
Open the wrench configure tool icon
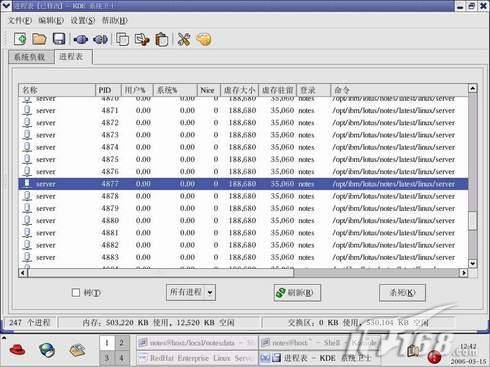[184, 39]
